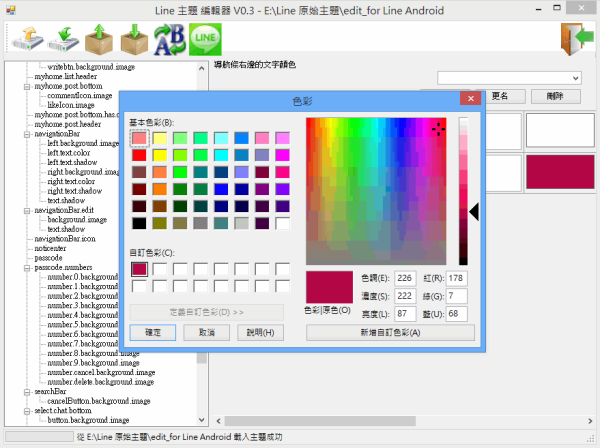Click the horizontal scrollbar left arrow
This screenshot has width=600, height=448.
[218, 421]
